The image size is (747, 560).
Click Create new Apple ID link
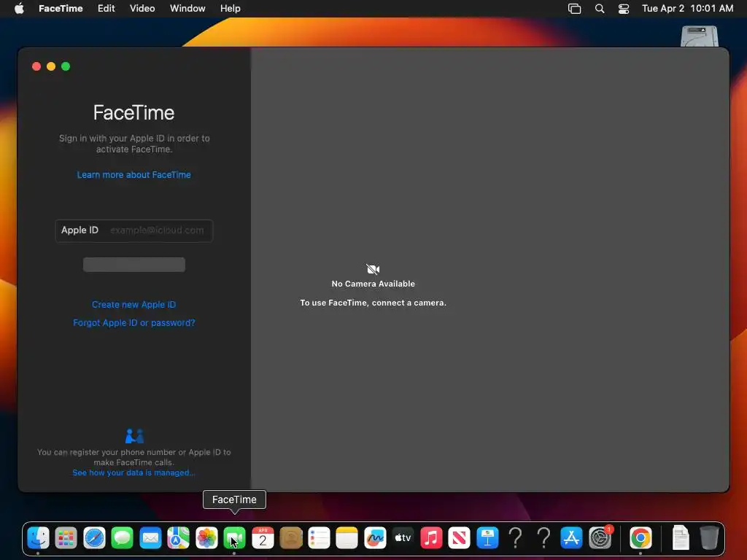134,304
